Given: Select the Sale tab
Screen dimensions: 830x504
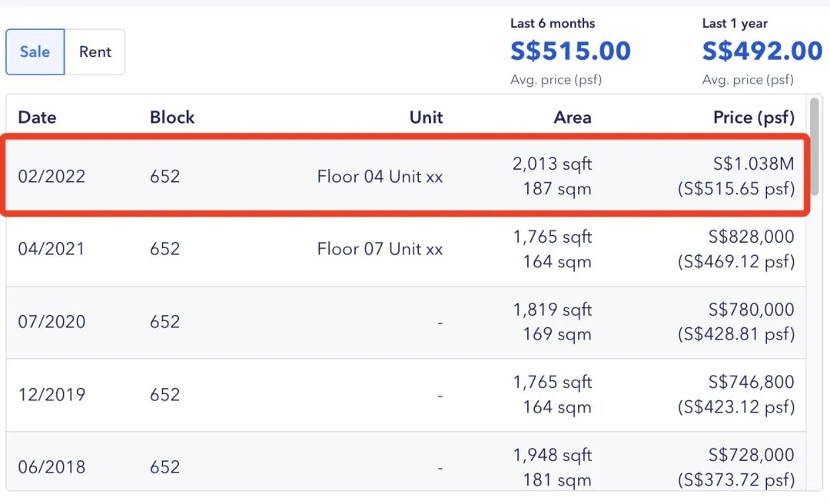Looking at the screenshot, I should pos(35,52).
